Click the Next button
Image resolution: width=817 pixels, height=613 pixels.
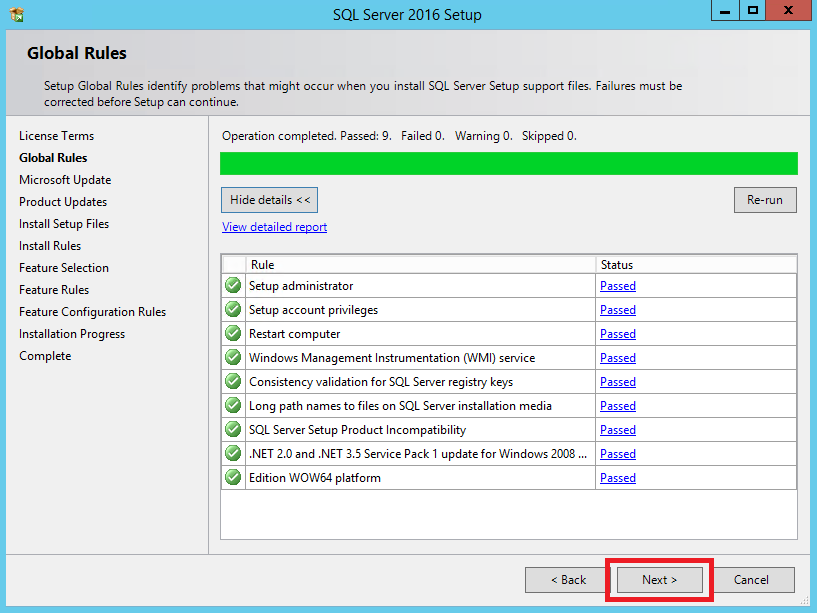tap(660, 580)
